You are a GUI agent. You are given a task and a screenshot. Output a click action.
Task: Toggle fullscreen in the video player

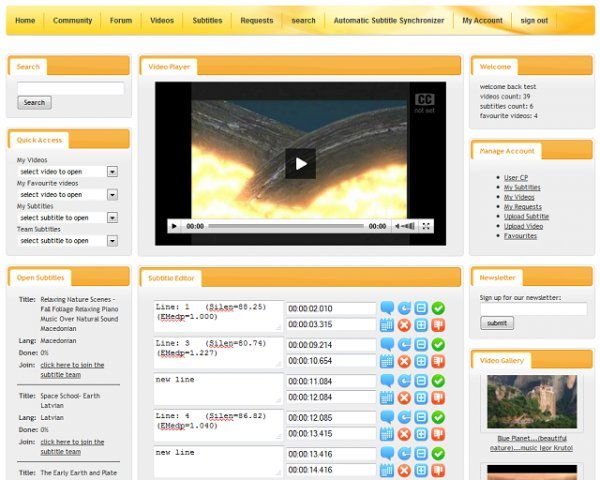click(427, 227)
